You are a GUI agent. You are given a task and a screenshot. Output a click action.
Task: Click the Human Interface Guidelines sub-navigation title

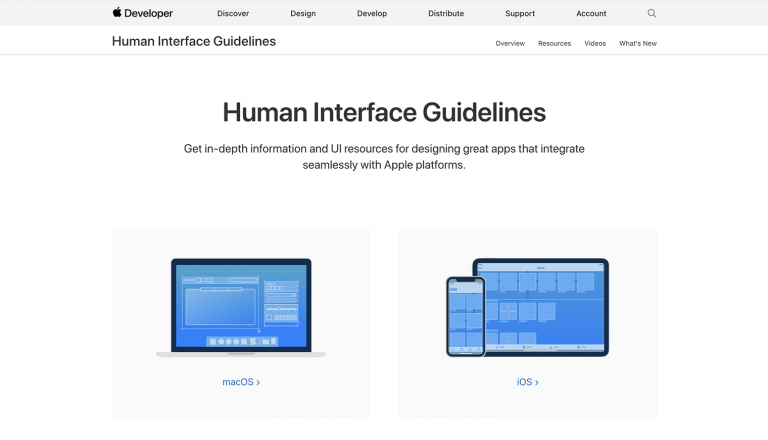(194, 42)
